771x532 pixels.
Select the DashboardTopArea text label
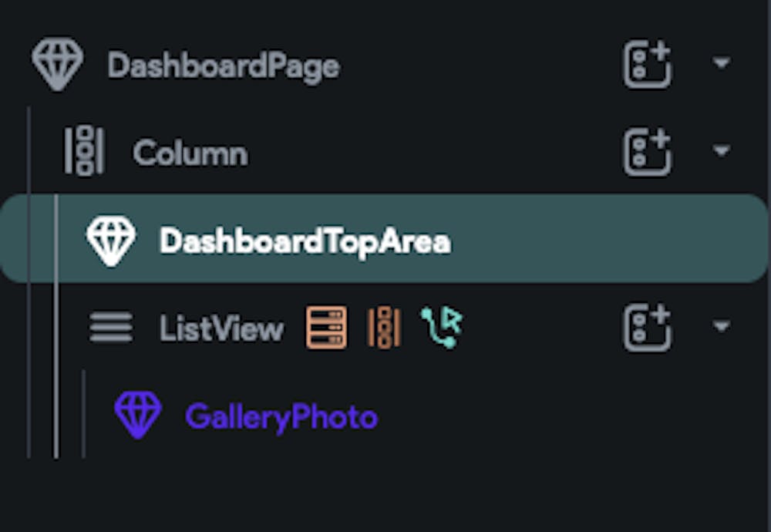click(305, 241)
